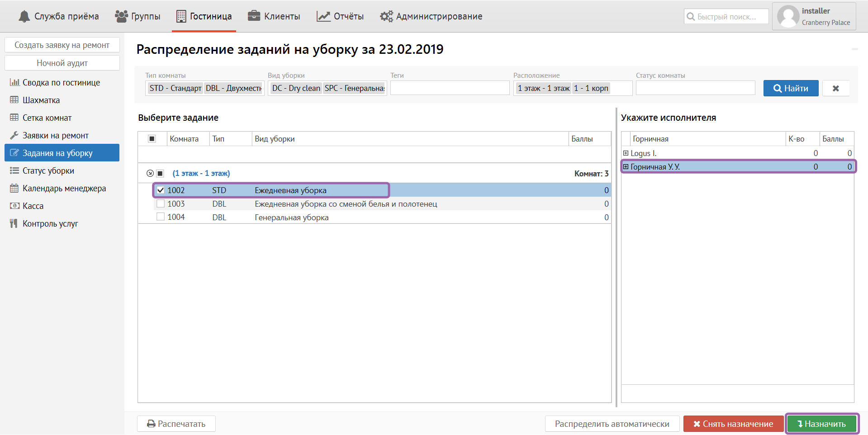868x435 pixels.
Task: Open Шахматка in the sidebar menu
Action: 41,100
